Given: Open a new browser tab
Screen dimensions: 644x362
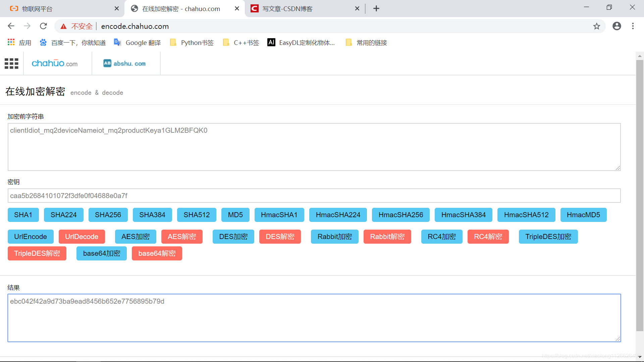Looking at the screenshot, I should point(376,9).
